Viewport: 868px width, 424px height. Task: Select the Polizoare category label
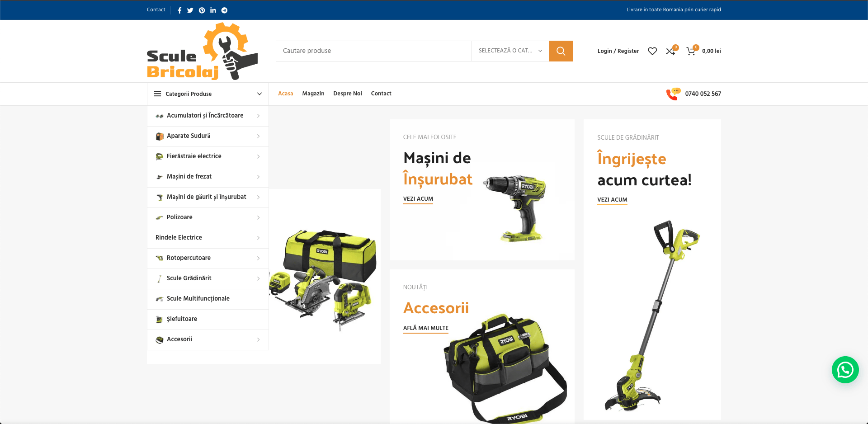[x=179, y=217]
